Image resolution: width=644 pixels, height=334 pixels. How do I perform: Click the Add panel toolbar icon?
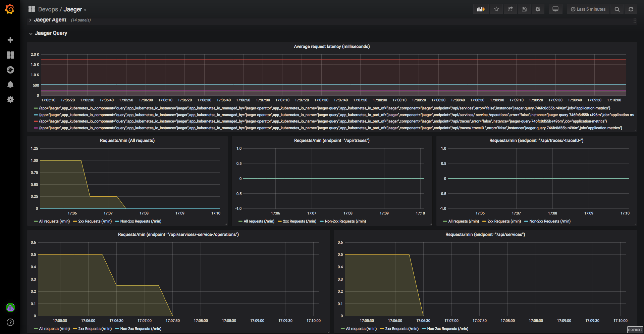tap(481, 9)
